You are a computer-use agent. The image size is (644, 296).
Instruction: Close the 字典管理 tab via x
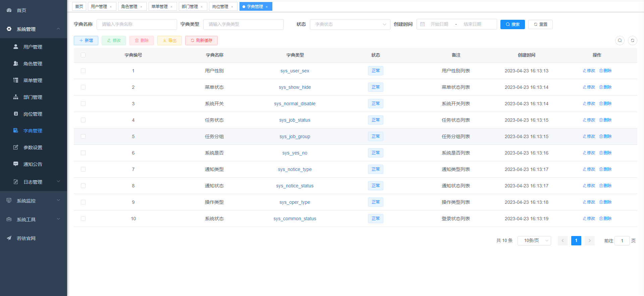point(267,7)
